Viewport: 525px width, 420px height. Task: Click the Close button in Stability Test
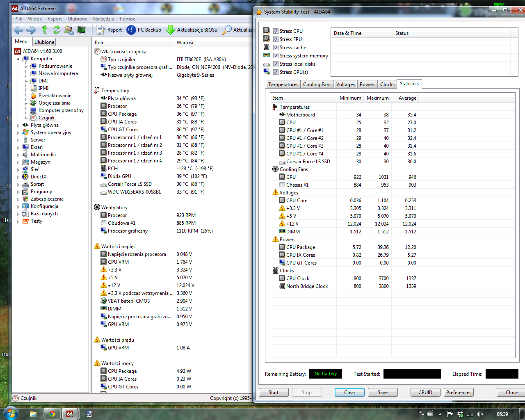[x=511, y=393]
